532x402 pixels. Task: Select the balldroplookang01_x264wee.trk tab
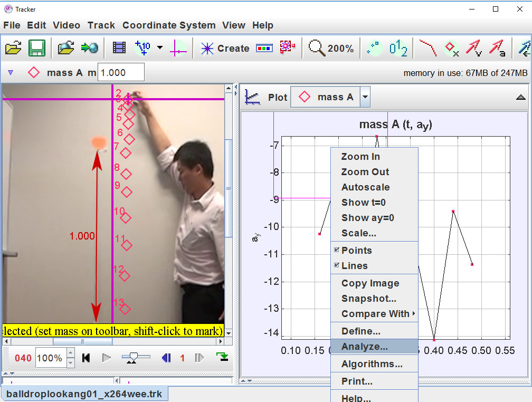point(84,394)
